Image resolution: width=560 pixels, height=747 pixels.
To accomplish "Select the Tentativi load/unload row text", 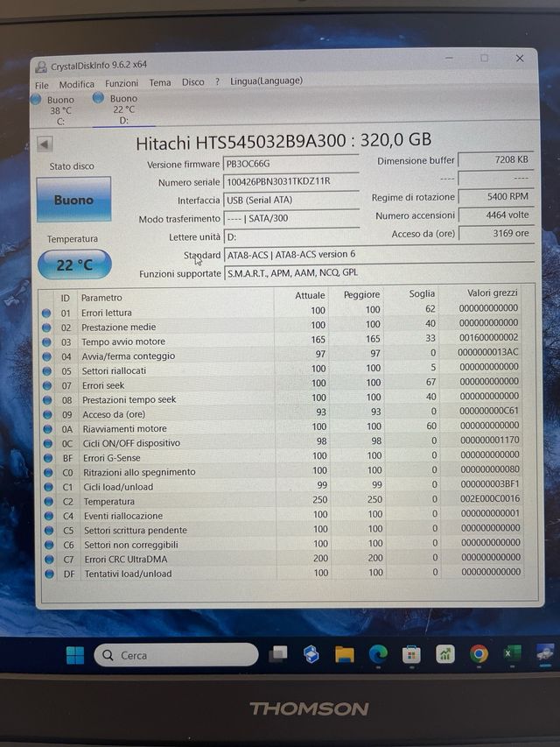I will (x=128, y=574).
